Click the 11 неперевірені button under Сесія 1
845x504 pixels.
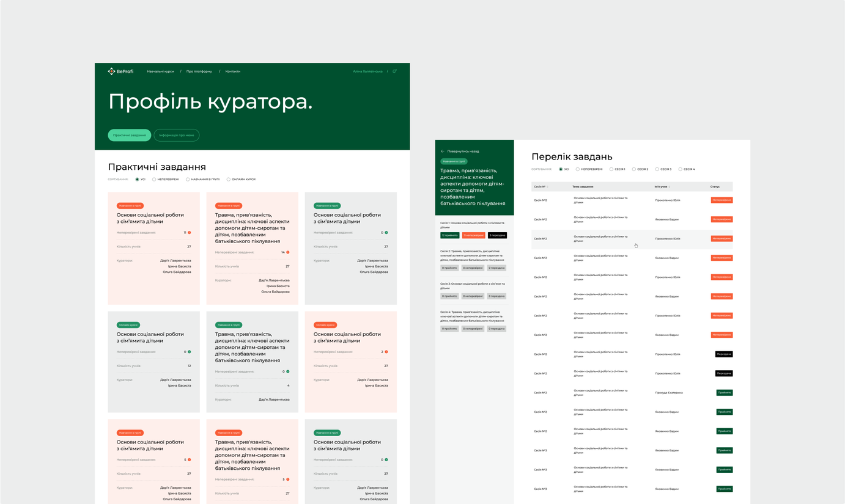473,235
